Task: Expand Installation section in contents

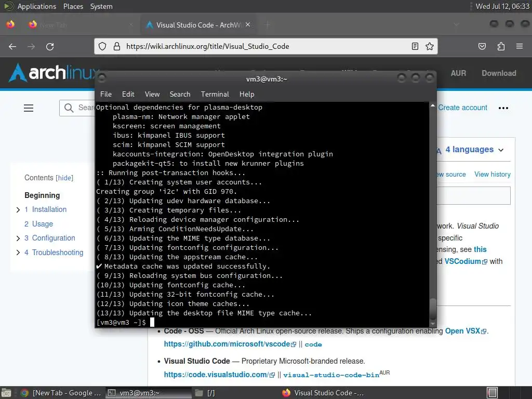Action: click(18, 210)
